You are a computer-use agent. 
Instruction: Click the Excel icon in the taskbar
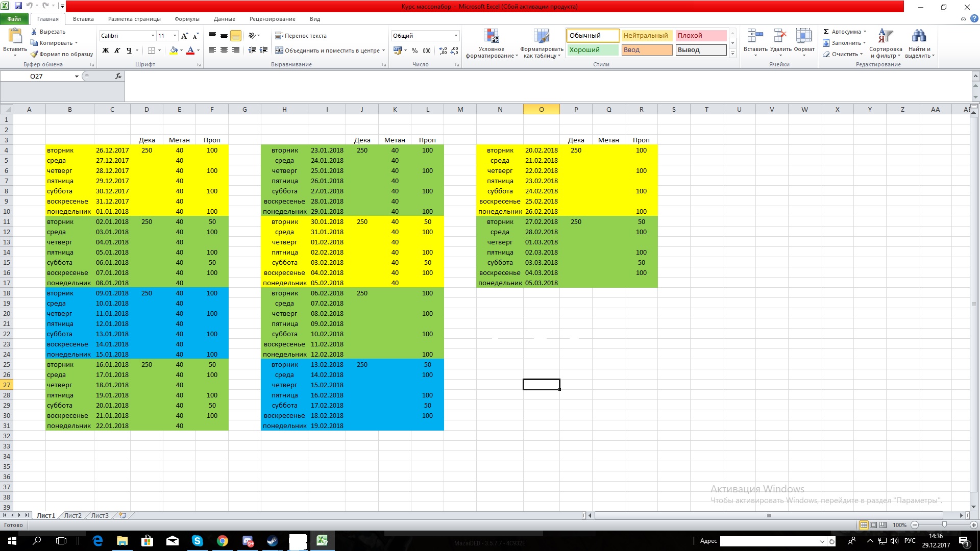pos(322,541)
